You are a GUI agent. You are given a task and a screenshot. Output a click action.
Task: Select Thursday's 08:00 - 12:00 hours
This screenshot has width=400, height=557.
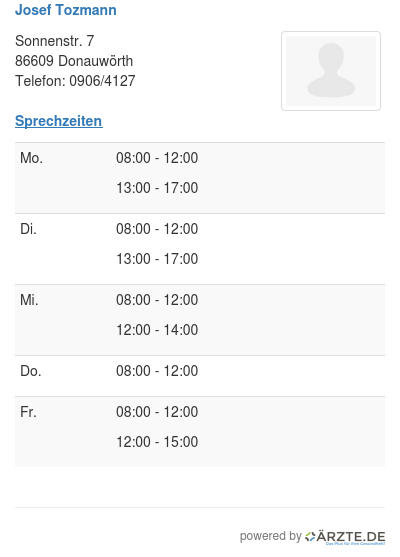157,371
